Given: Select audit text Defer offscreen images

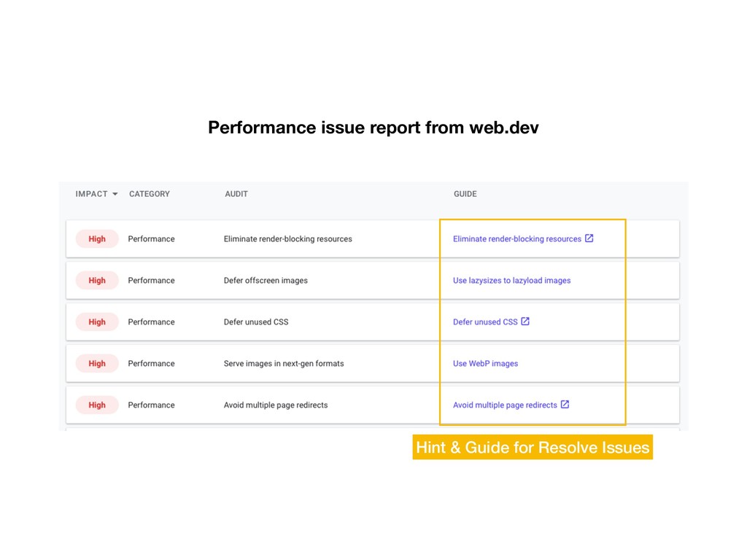Looking at the screenshot, I should point(266,281).
